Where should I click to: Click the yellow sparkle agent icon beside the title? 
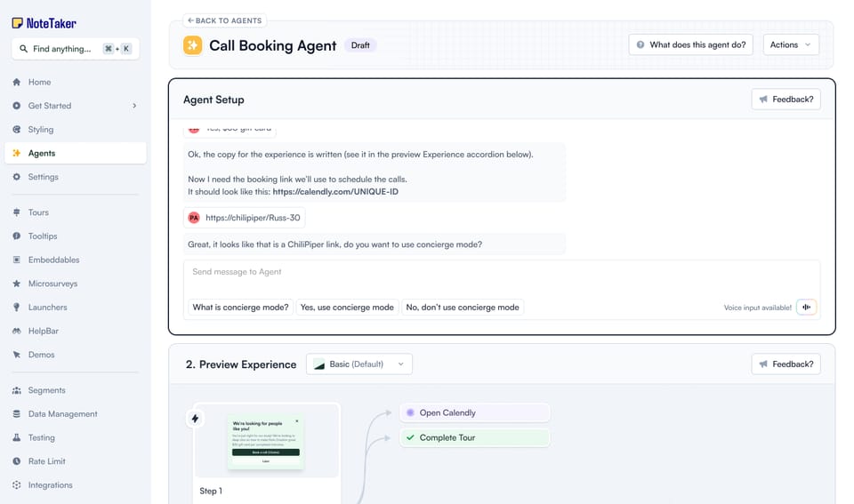click(x=192, y=45)
